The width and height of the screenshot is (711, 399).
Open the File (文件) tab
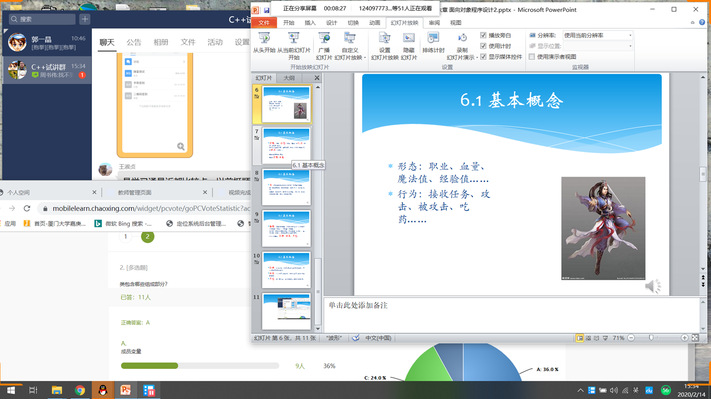264,23
